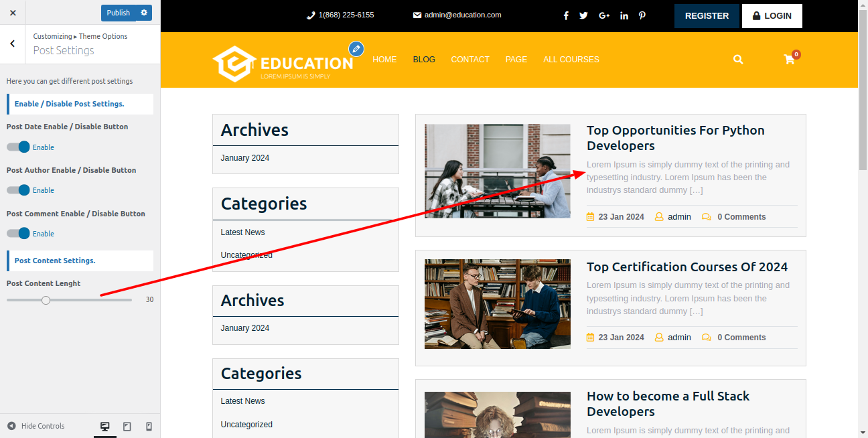Open the BLOG menu item
Screen dimensions: 868x438
424,60
